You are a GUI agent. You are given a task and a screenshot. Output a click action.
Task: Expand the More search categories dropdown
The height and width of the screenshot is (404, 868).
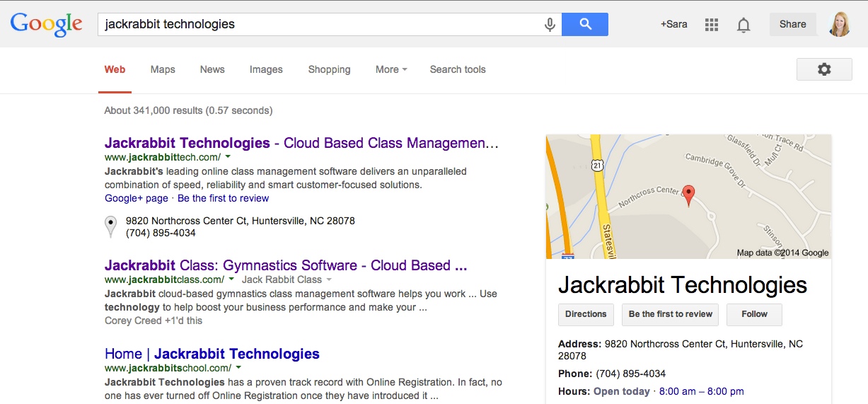(391, 69)
